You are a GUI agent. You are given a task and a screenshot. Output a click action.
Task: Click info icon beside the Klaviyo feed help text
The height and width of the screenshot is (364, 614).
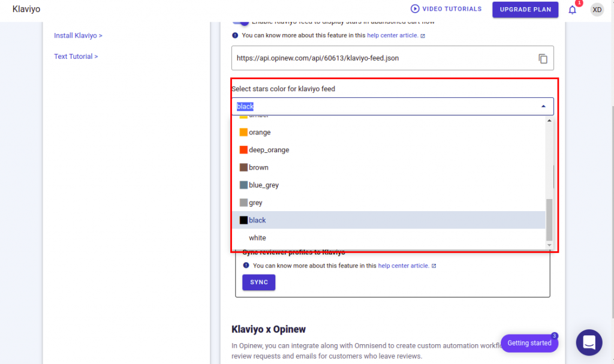pyautogui.click(x=235, y=35)
